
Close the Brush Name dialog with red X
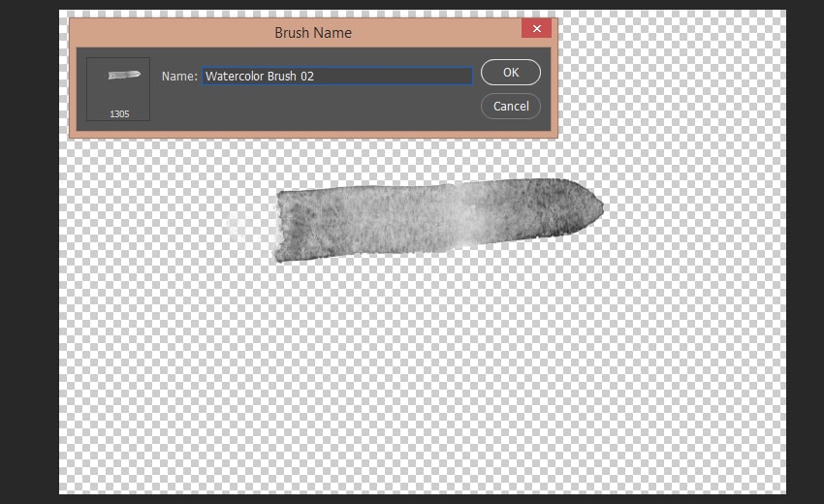coord(535,29)
